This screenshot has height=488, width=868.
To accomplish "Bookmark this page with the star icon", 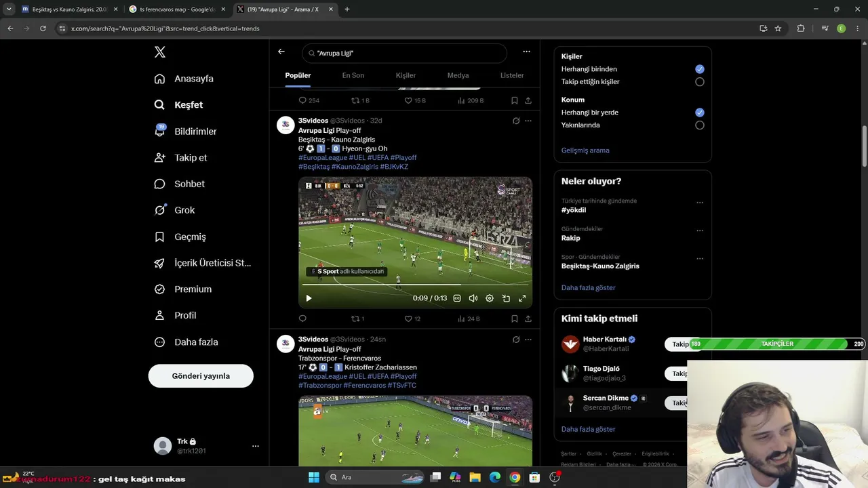I will (x=778, y=28).
